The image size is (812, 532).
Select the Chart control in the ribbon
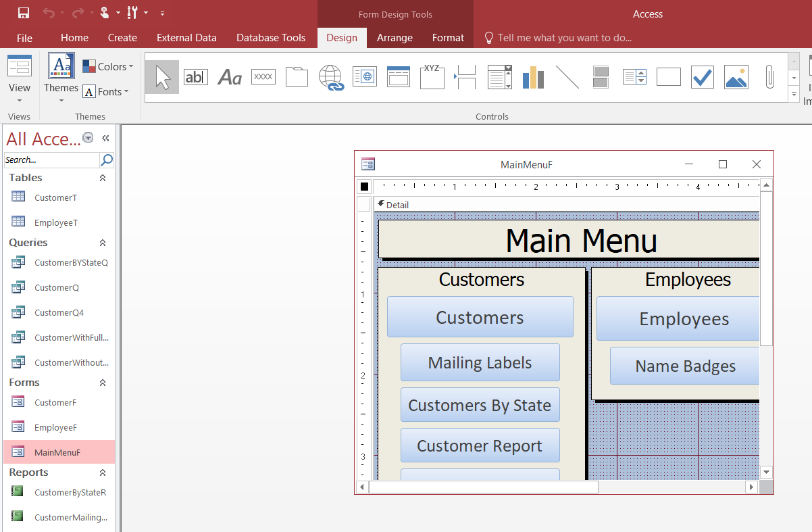[533, 76]
